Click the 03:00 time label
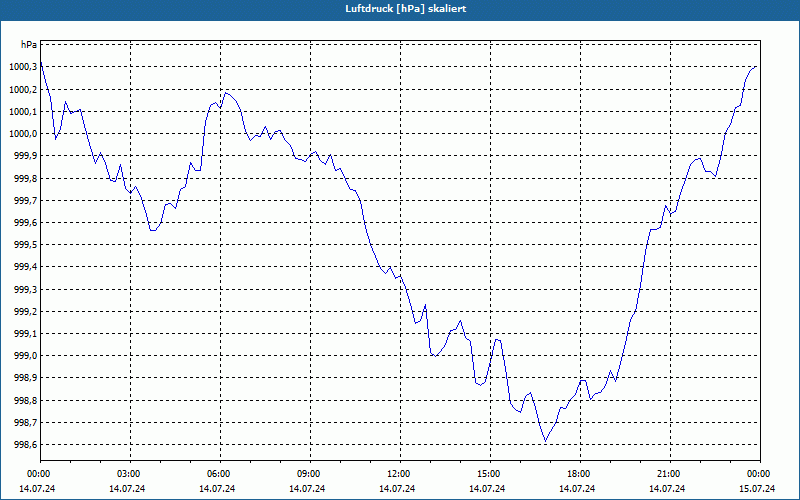Image resolution: width=800 pixels, height=500 pixels. pos(128,474)
